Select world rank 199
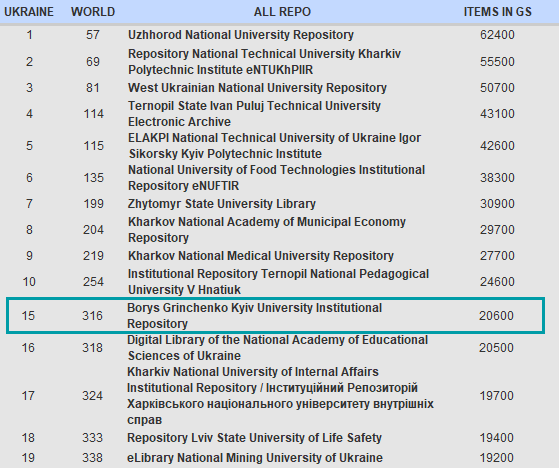The width and height of the screenshot is (559, 468). tap(93, 204)
